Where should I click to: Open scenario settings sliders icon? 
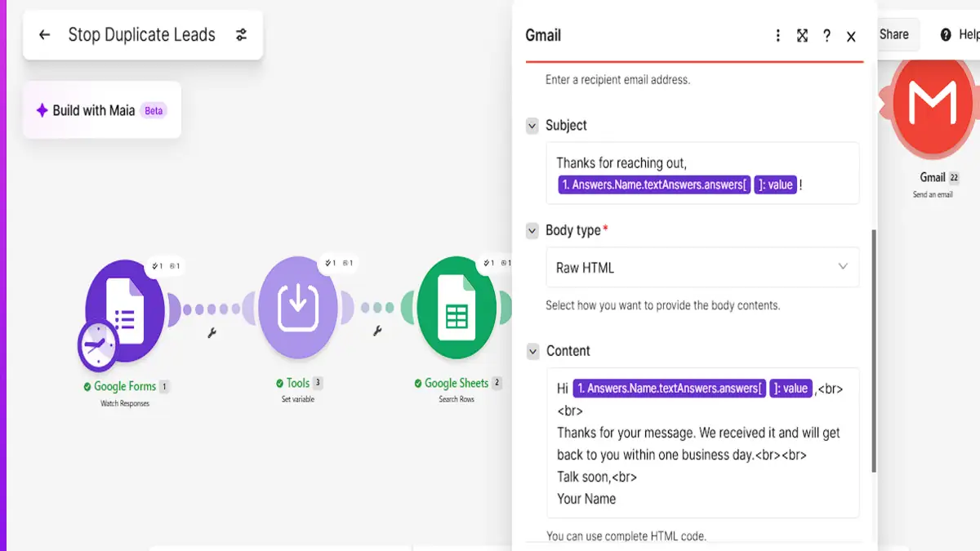241,35
